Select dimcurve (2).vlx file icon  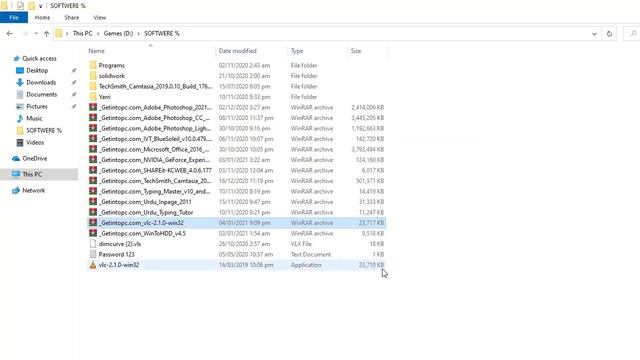point(93,244)
